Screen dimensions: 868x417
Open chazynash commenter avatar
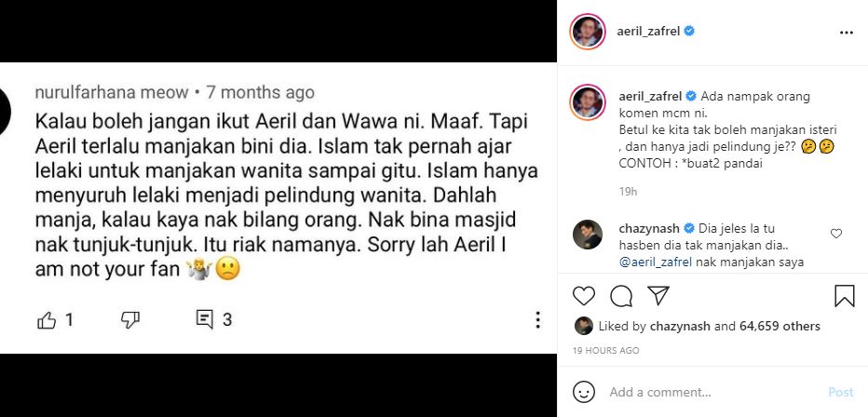coord(588,235)
